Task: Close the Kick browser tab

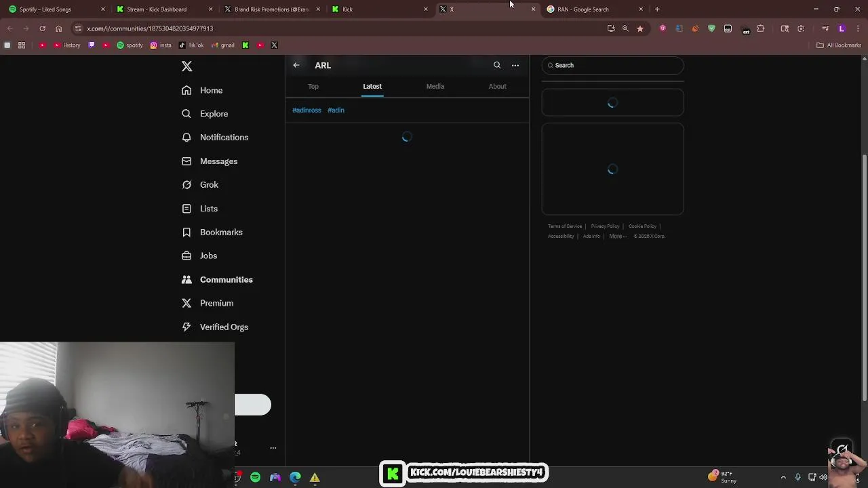Action: [x=426, y=9]
